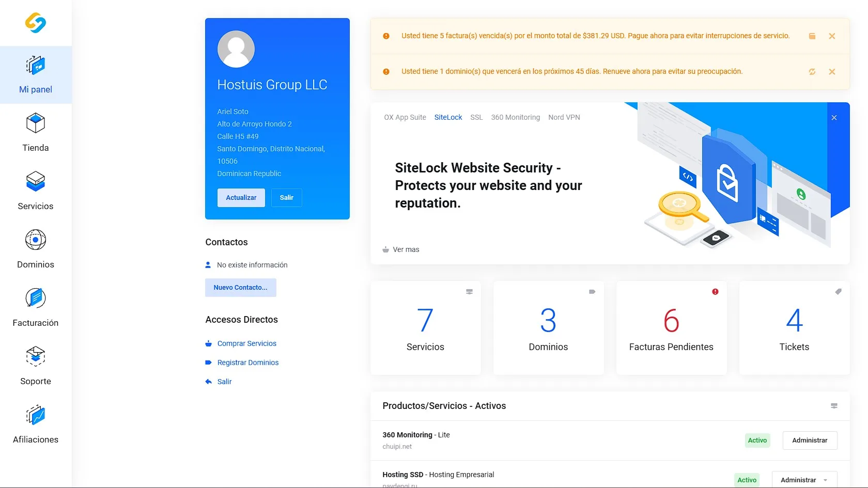Screen dimensions: 868x488
Task: Click the red alert icon on Facturas Pendientes
Action: click(715, 292)
